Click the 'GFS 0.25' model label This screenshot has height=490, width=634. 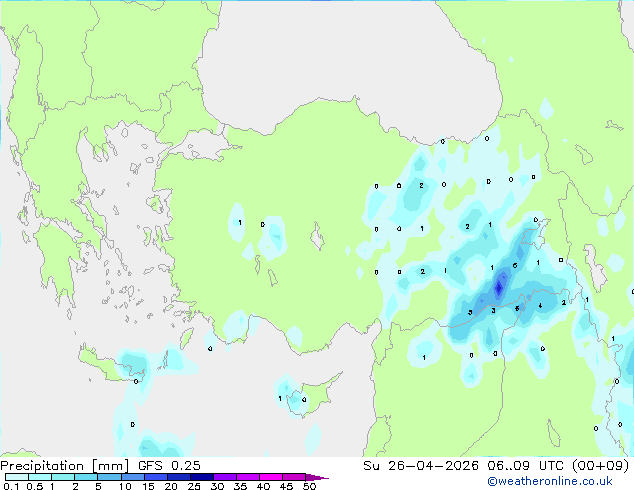point(169,466)
